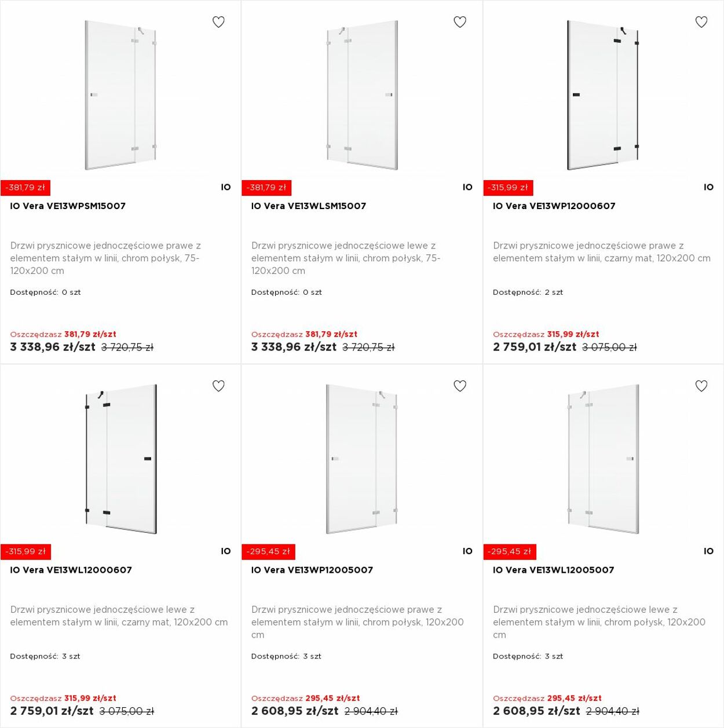Favorite the VE13WLSM15007 shower door
Image resolution: width=724 pixels, height=728 pixels.
(460, 22)
